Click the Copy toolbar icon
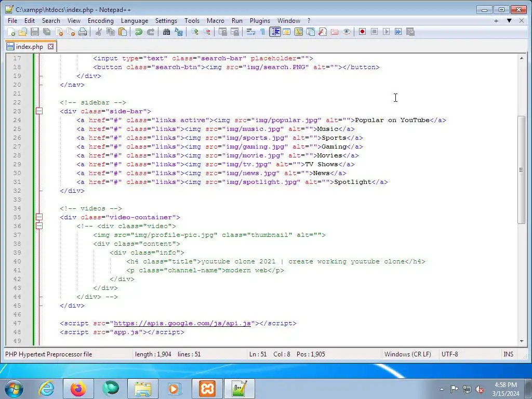This screenshot has height=399, width=532. 110,32
